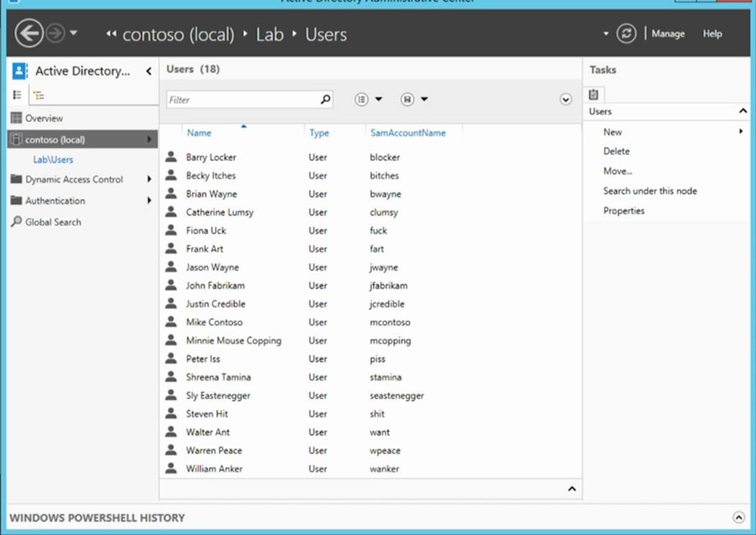Image resolution: width=756 pixels, height=535 pixels.
Task: Open the Help menu
Action: (712, 34)
